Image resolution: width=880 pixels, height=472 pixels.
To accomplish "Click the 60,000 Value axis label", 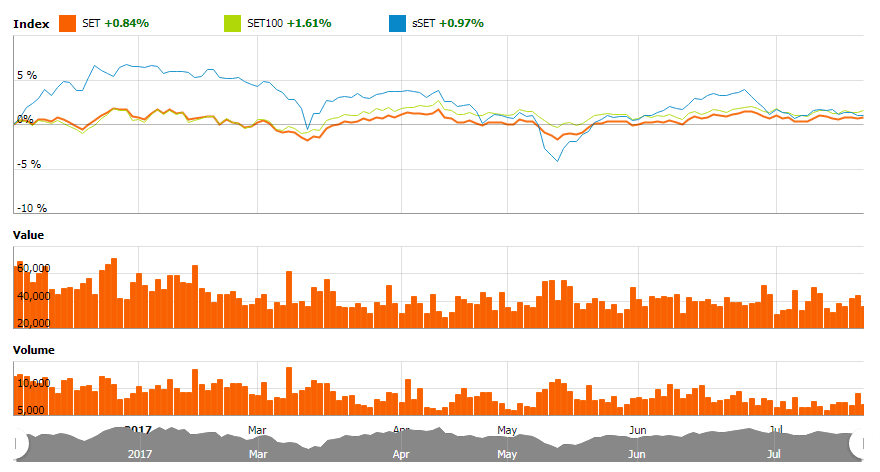I will (34, 269).
